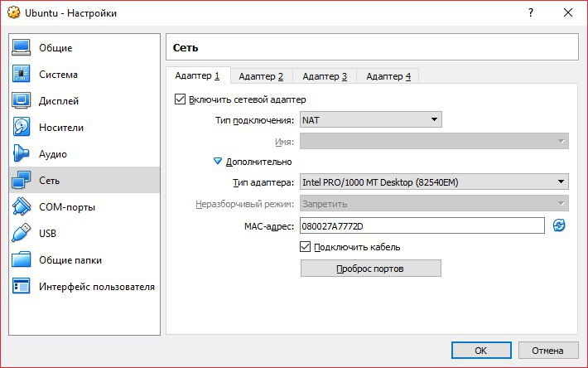Click the Проброс портов button
588x368 pixels.
click(x=371, y=269)
